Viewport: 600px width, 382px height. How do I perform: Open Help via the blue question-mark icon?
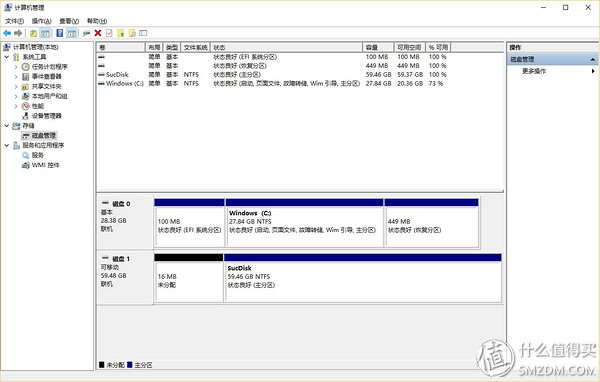(x=60, y=33)
